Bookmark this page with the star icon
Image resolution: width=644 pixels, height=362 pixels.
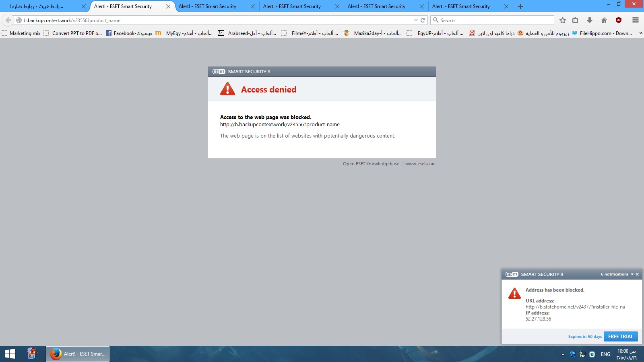pyautogui.click(x=563, y=20)
